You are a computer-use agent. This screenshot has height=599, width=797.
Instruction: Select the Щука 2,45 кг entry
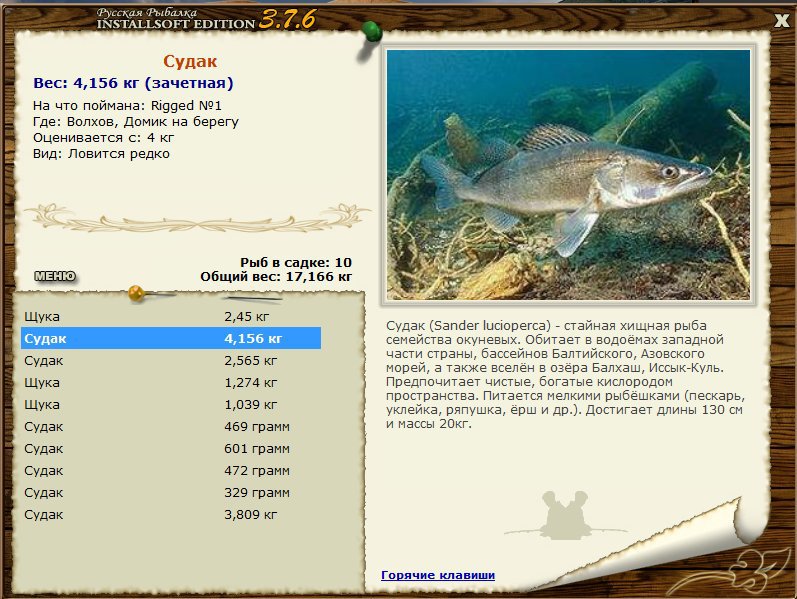point(171,316)
